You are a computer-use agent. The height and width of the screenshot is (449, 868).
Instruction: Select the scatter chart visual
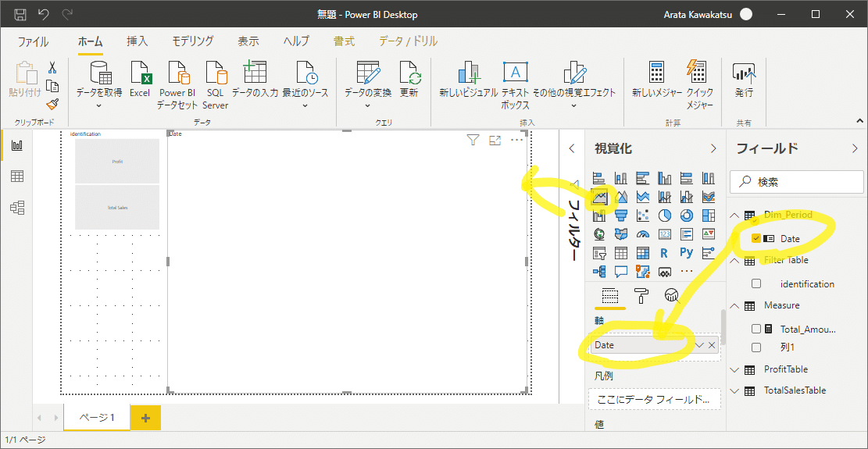pyautogui.click(x=643, y=215)
